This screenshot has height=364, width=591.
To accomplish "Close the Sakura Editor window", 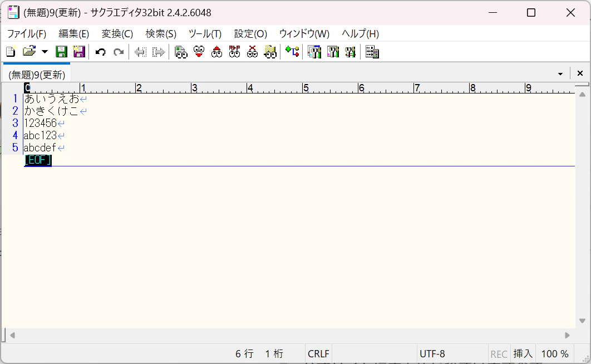I will tap(570, 12).
